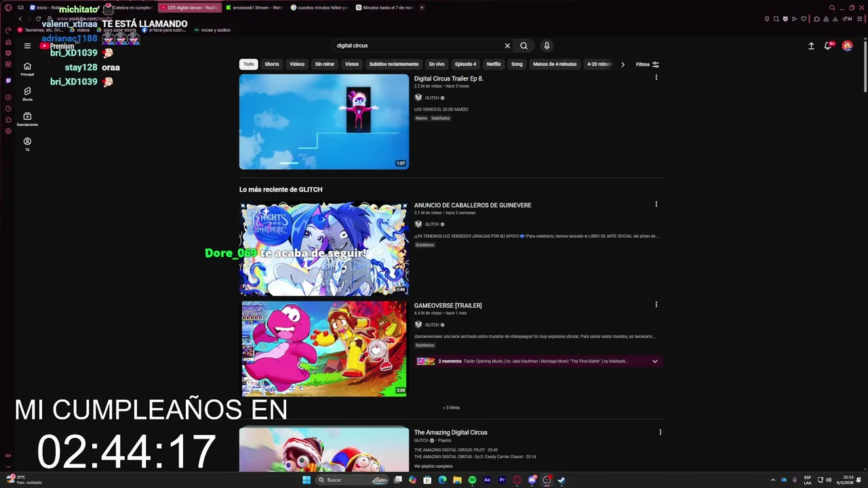Go to Principal home in YouTube sidebar

[x=27, y=69]
